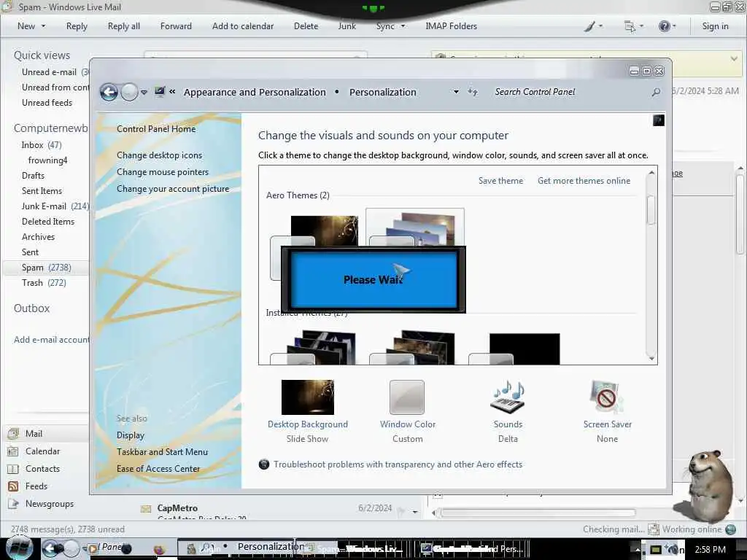Open Change mouse pointers link
747x560 pixels.
tap(163, 172)
